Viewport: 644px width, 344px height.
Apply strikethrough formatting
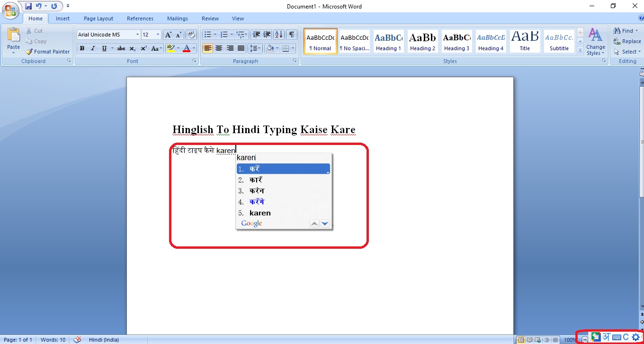(121, 48)
